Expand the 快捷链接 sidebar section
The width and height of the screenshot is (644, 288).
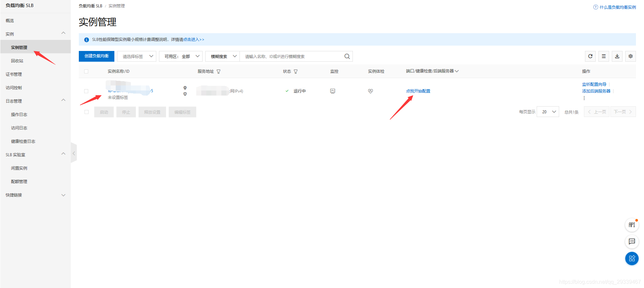click(63, 195)
